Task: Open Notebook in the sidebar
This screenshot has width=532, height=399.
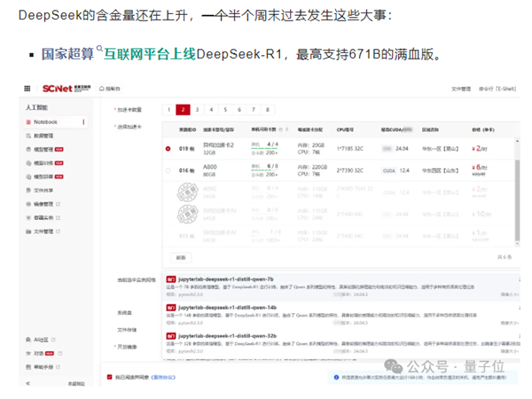Action: coord(44,121)
